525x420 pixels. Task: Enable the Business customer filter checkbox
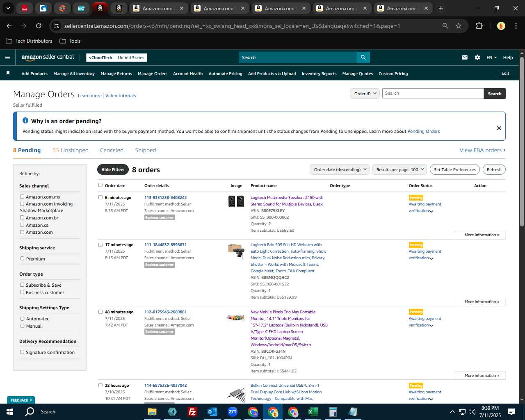coord(22,292)
